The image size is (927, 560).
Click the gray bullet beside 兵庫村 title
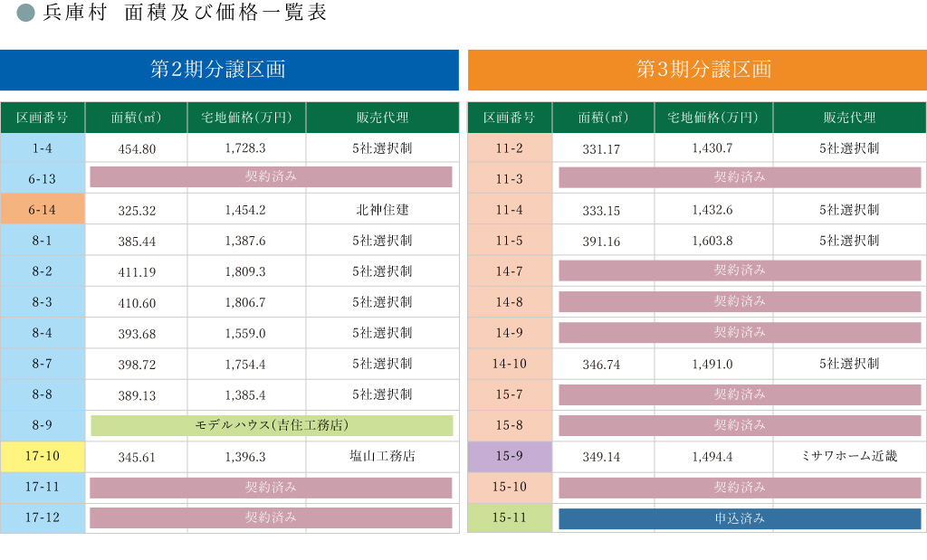[x=25, y=14]
